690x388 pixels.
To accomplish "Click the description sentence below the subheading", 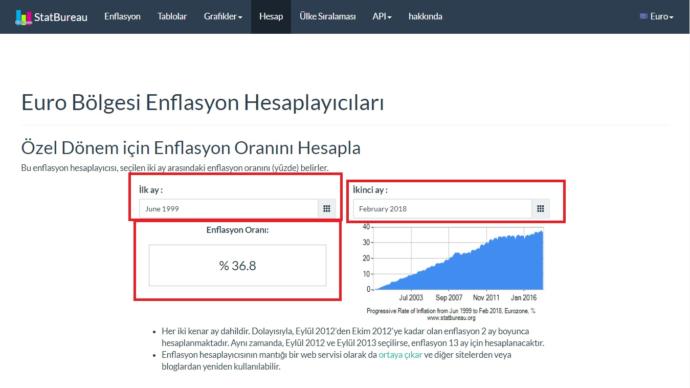I will tap(174, 168).
